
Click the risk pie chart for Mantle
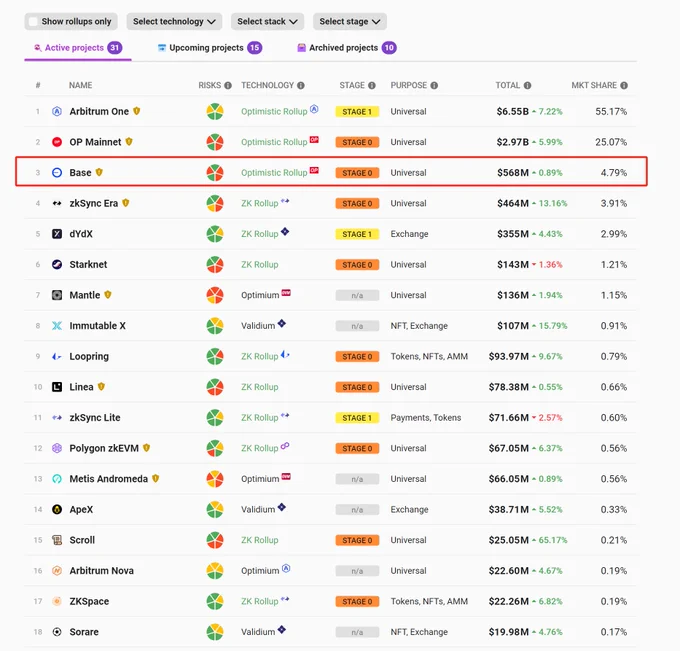click(x=215, y=295)
